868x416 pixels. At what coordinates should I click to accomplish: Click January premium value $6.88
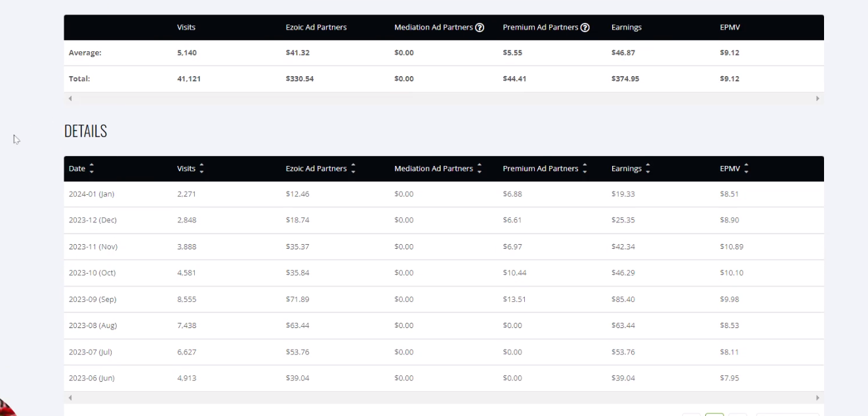click(x=512, y=194)
